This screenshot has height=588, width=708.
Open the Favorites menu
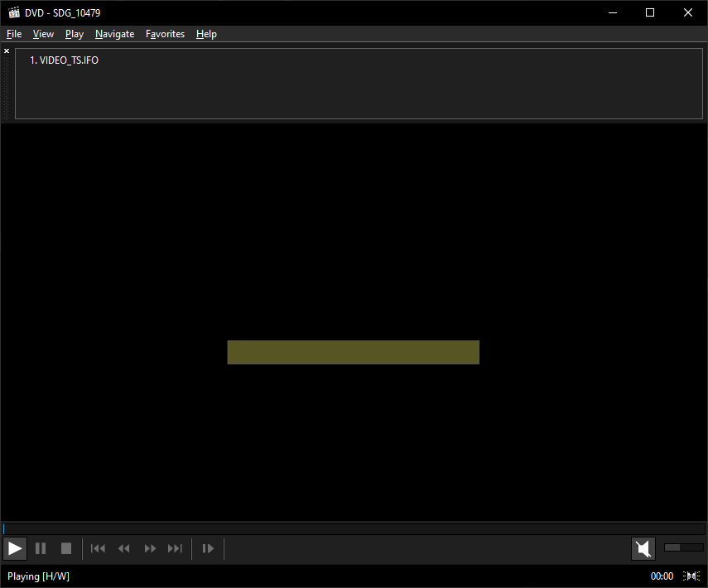165,34
